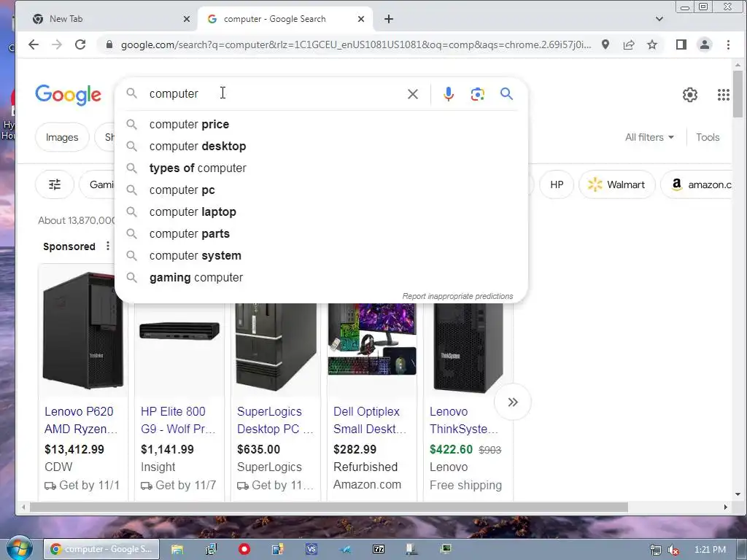The image size is (747, 560).
Task: Close the New Tab tab
Action: coord(187,19)
